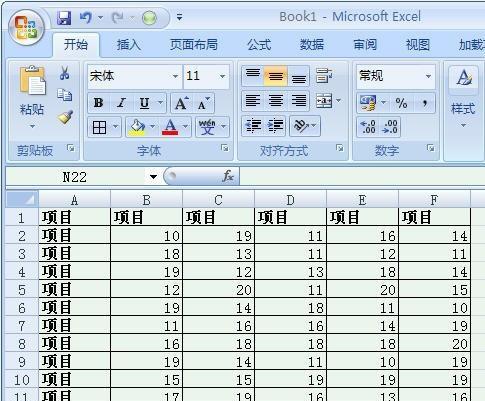Image resolution: width=485 pixels, height=401 pixels.
Task: Open the font size 11 dropdown
Action: (223, 76)
